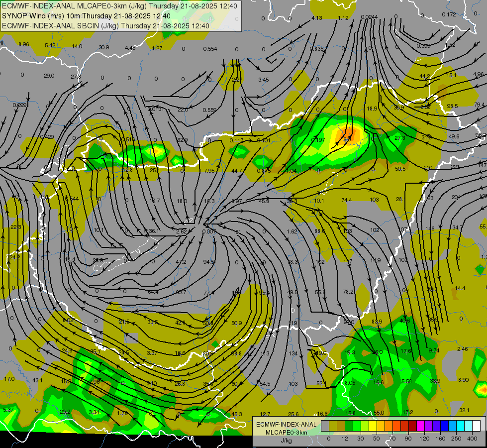
Task: Click the bright green legend swatch
Action: point(357,426)
